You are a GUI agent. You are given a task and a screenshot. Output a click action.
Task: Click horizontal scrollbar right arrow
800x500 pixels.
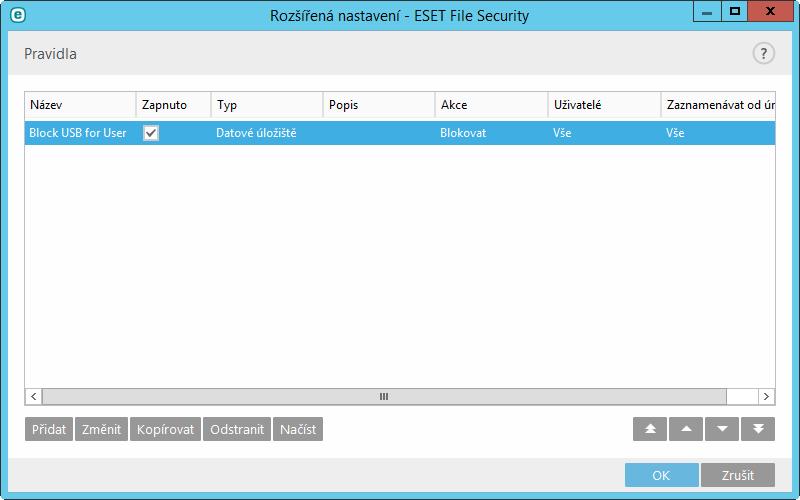(766, 396)
